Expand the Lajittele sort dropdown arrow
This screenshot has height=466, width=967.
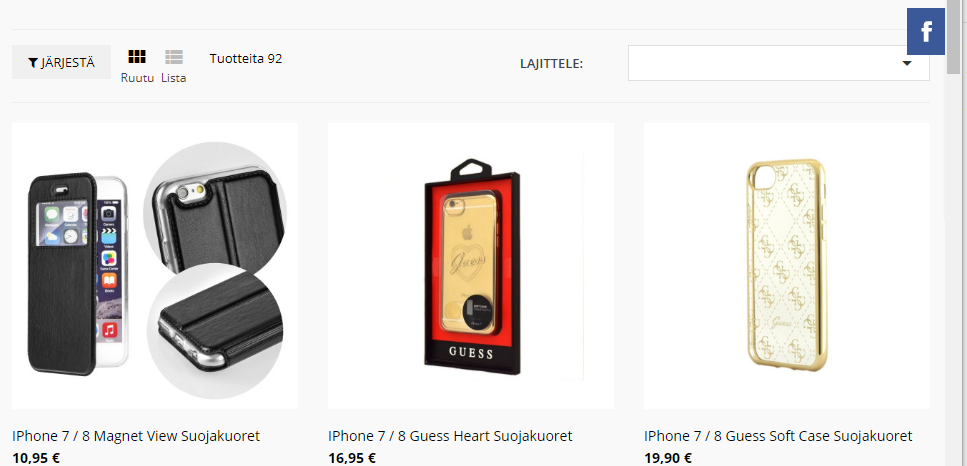click(x=907, y=63)
